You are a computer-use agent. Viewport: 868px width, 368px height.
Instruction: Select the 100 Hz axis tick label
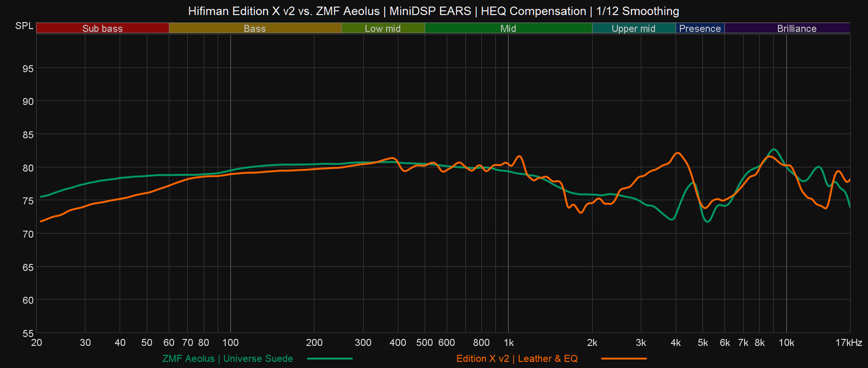coord(231,343)
